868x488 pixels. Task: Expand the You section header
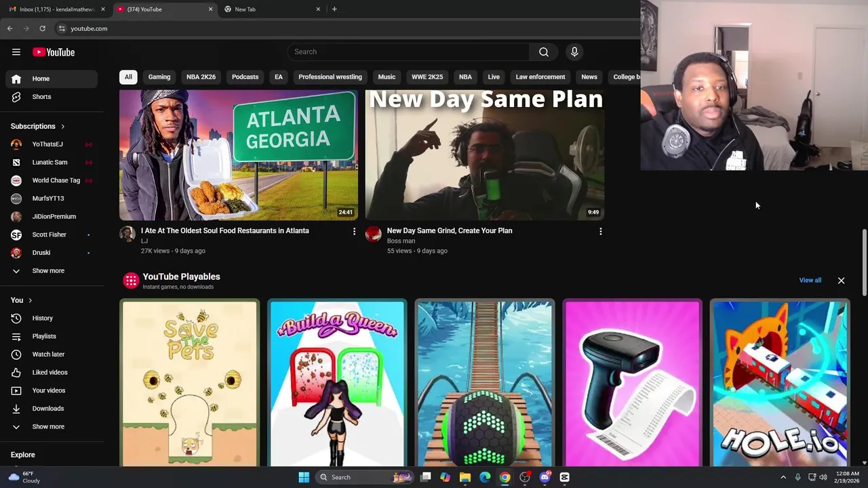21,300
